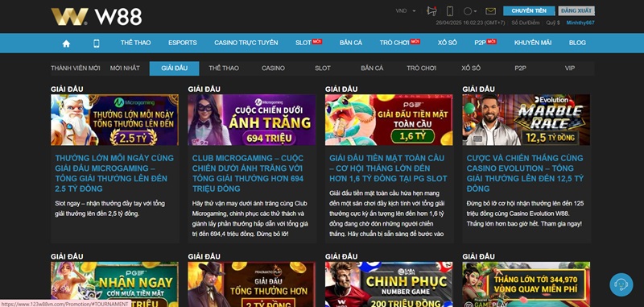Open the CASINO TRỰC TUYẾN menu
Screen dimensions: 644x307
point(246,43)
